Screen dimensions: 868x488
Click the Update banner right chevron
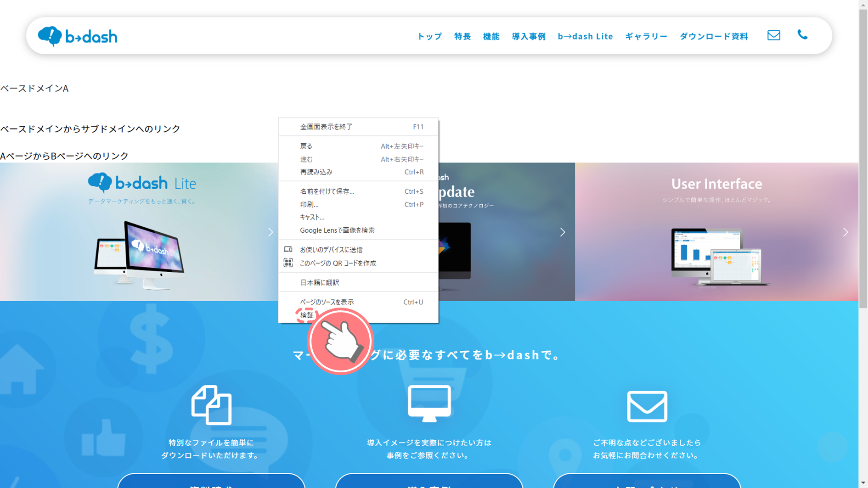(563, 232)
